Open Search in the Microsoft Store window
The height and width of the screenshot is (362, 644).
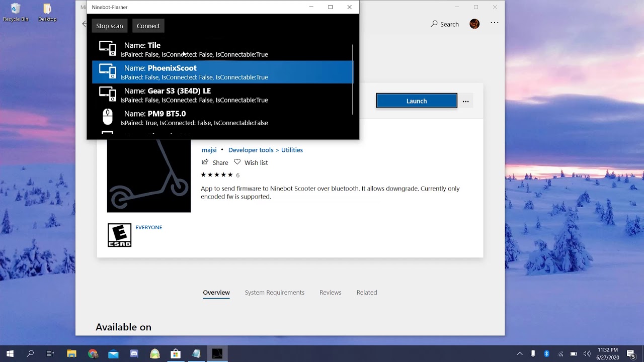tap(445, 24)
